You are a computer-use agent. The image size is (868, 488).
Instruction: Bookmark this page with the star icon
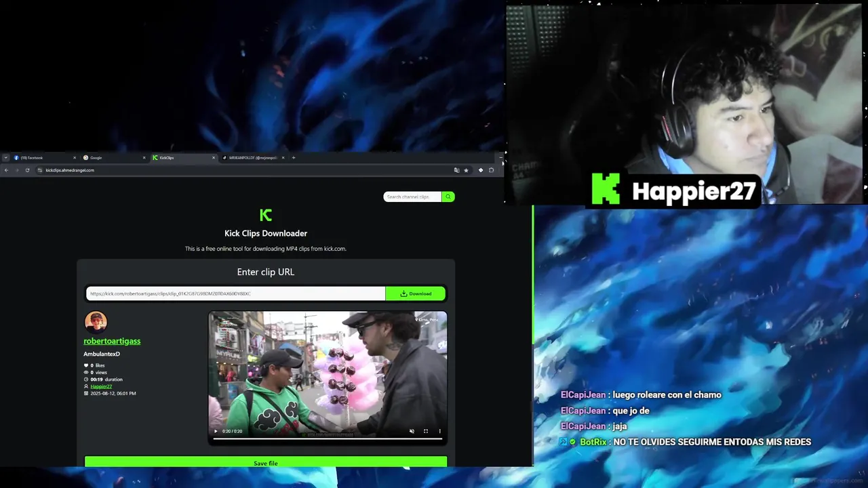pyautogui.click(x=466, y=170)
